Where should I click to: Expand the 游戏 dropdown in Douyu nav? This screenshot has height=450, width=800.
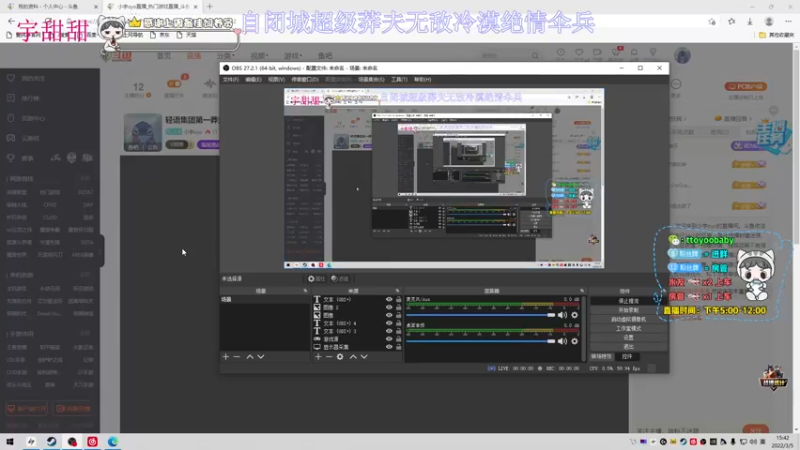pyautogui.click(x=293, y=56)
